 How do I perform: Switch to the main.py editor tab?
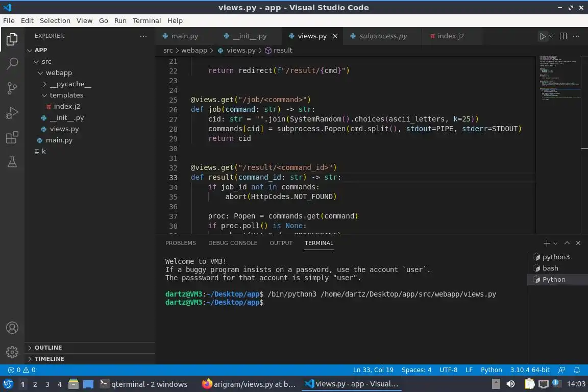(184, 36)
